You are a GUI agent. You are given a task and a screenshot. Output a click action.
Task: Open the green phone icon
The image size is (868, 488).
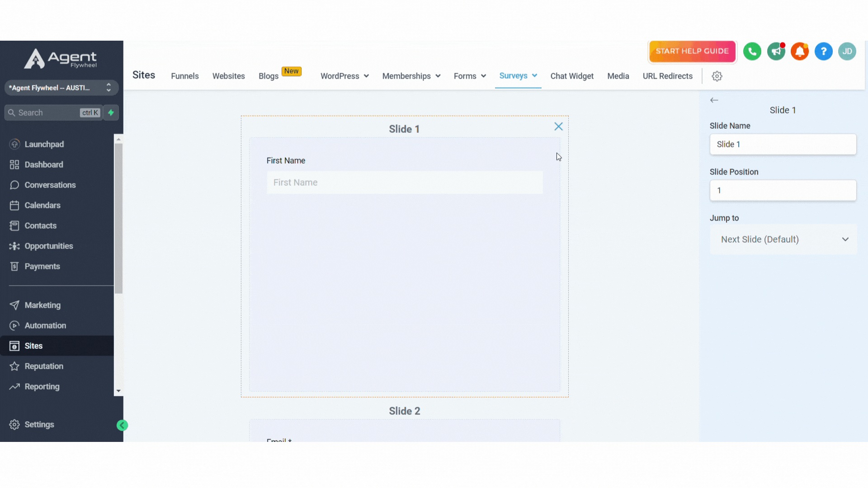pyautogui.click(x=752, y=51)
